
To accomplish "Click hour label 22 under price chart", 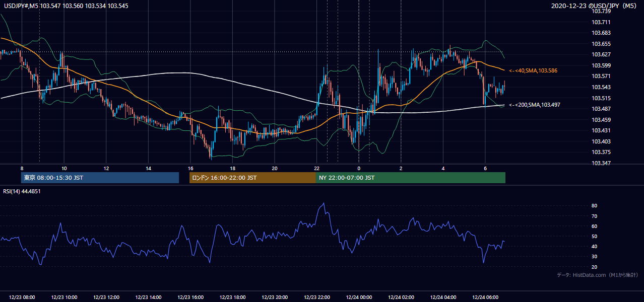I will tap(316, 168).
